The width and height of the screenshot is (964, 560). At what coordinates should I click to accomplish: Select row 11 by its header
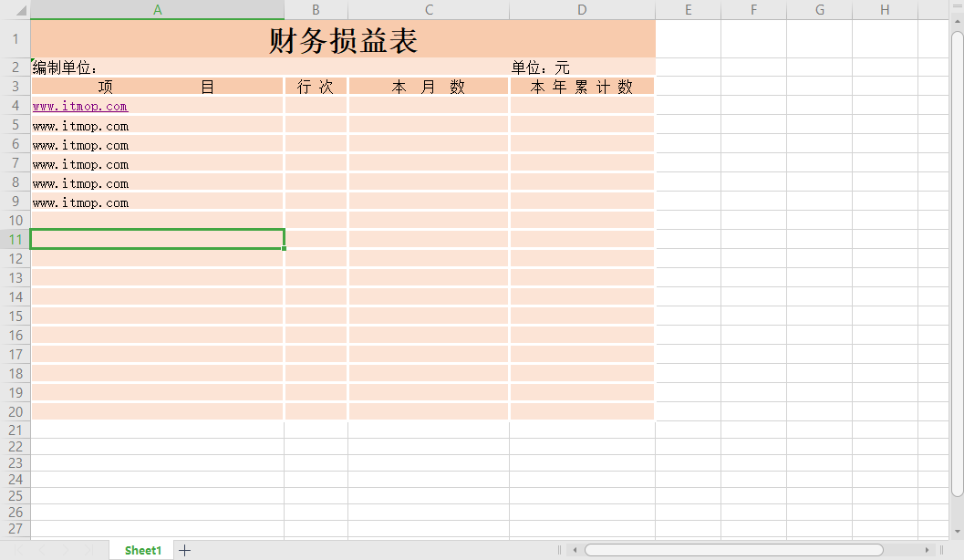15,238
